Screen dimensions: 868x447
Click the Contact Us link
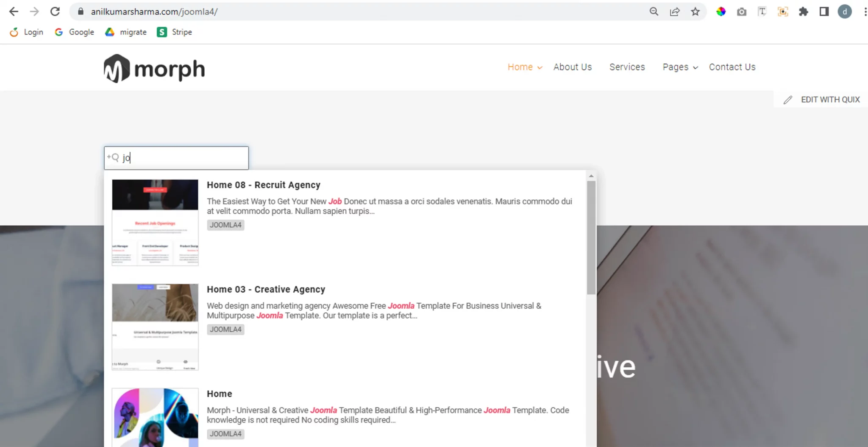(732, 67)
